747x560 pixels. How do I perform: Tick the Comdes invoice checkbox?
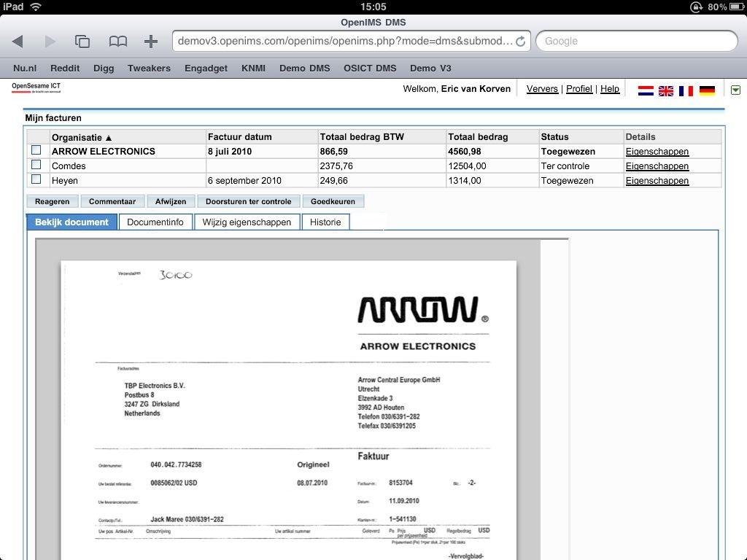[x=36, y=166]
